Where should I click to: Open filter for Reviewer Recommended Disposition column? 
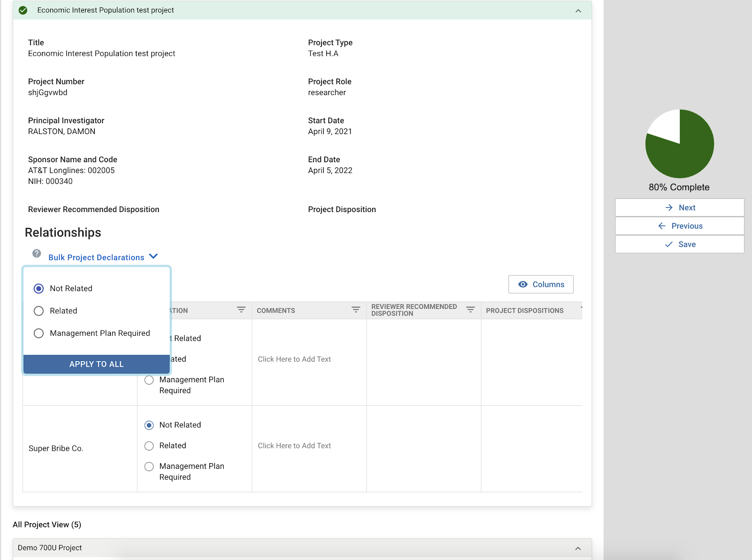click(470, 310)
